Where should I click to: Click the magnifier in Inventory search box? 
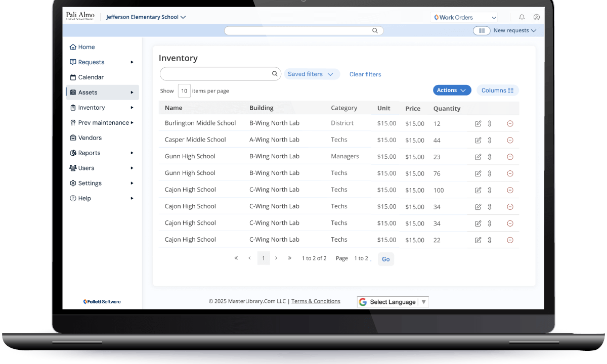[275, 74]
